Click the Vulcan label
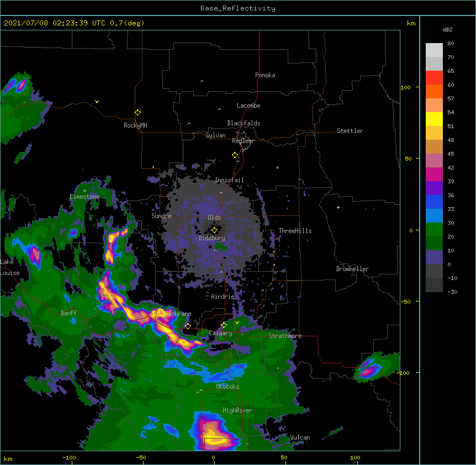Screen dimensions: 476x465 pyautogui.click(x=300, y=437)
